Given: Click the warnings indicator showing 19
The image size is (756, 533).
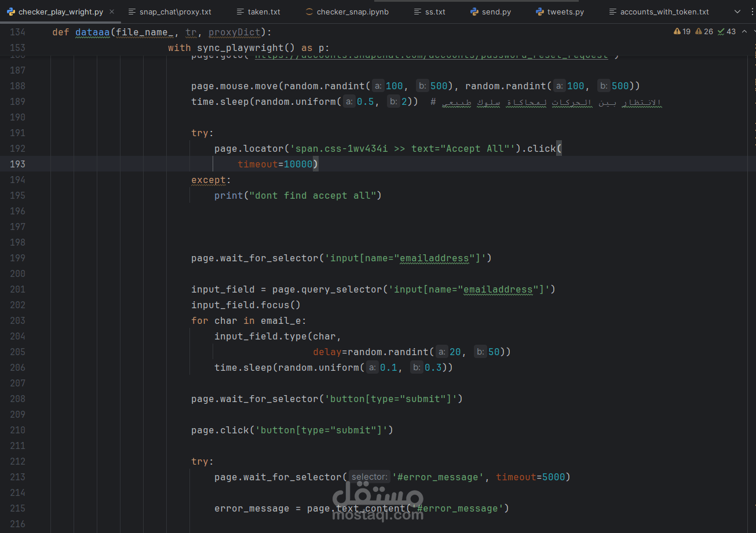Looking at the screenshot, I should pos(682,32).
